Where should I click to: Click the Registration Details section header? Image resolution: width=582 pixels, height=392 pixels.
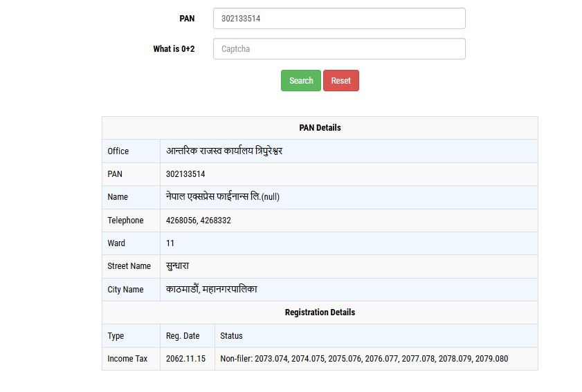pos(320,312)
